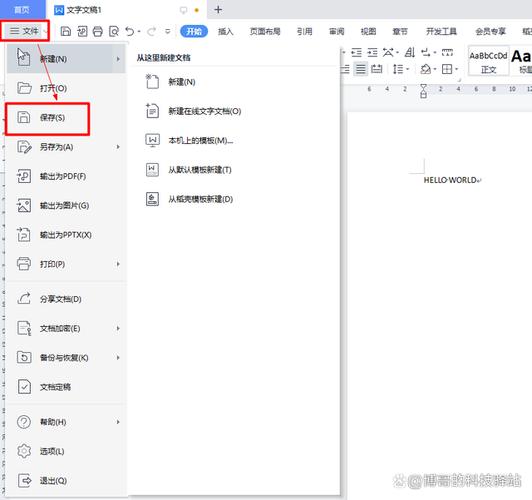Click the redo arrow icon

151,32
